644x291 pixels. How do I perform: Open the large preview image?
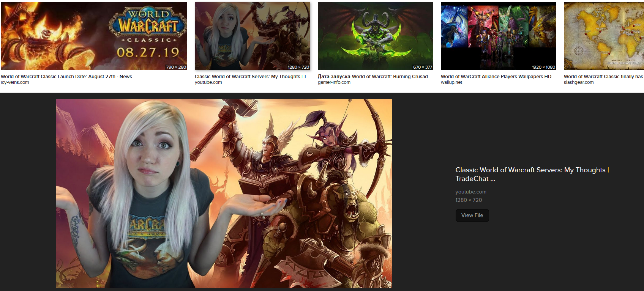pos(224,193)
